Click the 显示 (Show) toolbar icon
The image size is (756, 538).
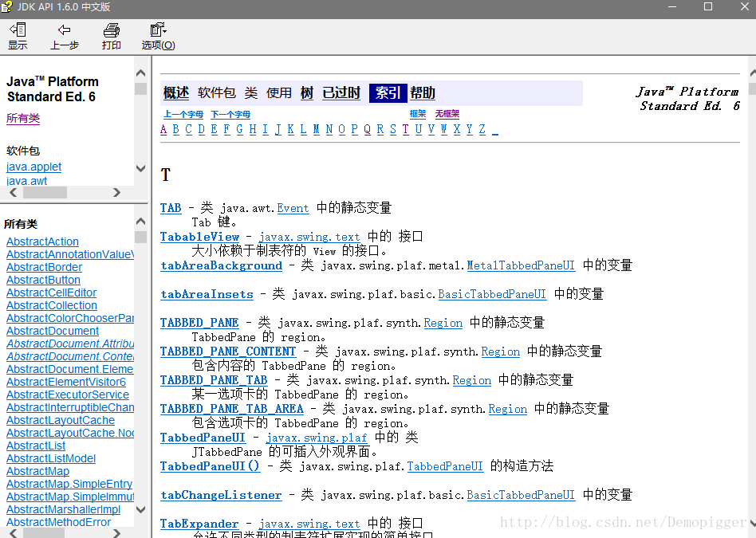coord(18,36)
